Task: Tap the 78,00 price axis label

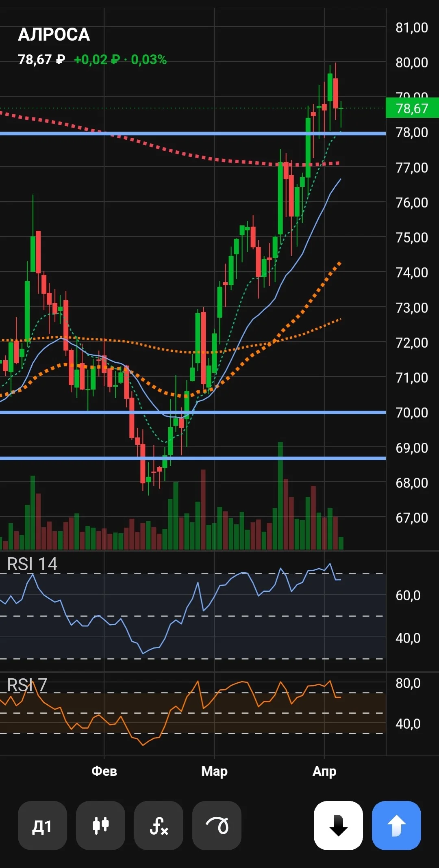Action: 412,132
